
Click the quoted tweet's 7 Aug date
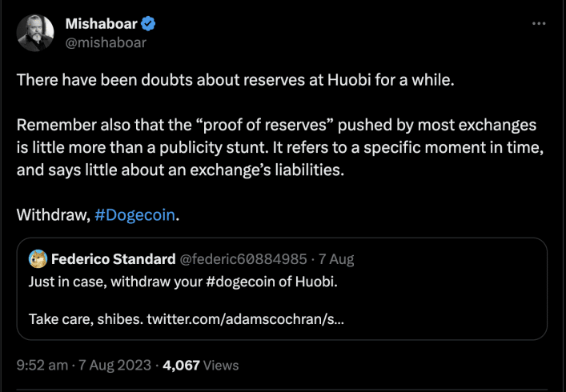coord(338,258)
